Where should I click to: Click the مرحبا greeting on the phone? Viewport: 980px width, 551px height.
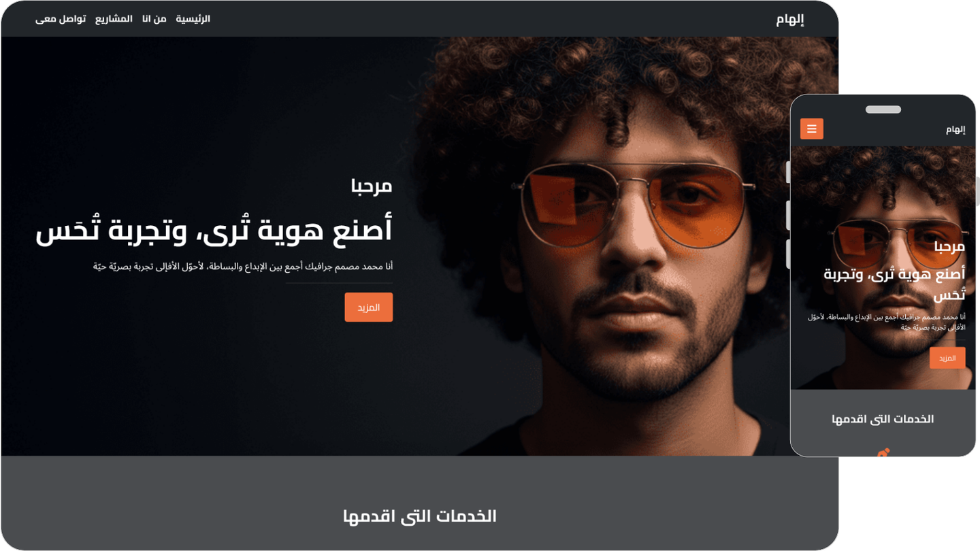point(950,246)
